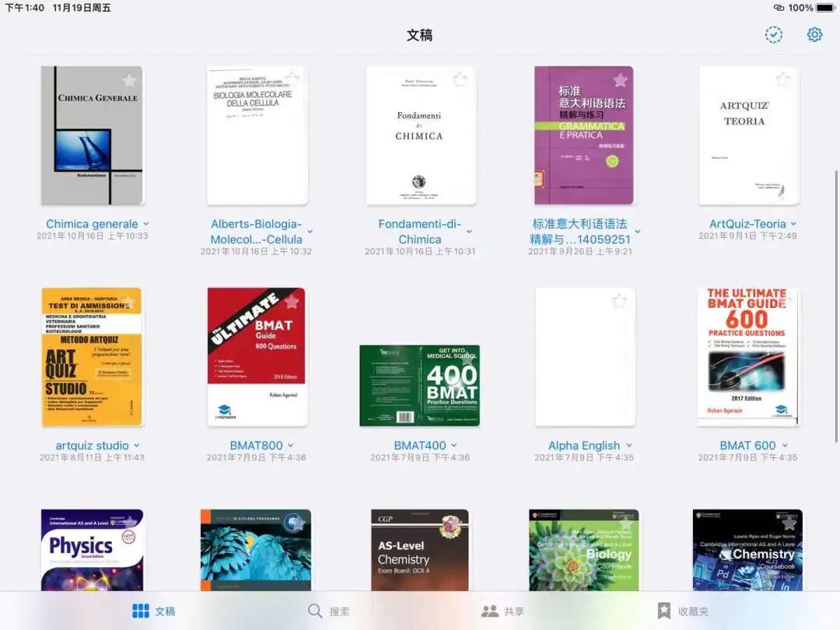Click the vertical scrollbar on right edge
The height and width of the screenshot is (630, 840).
(x=836, y=306)
